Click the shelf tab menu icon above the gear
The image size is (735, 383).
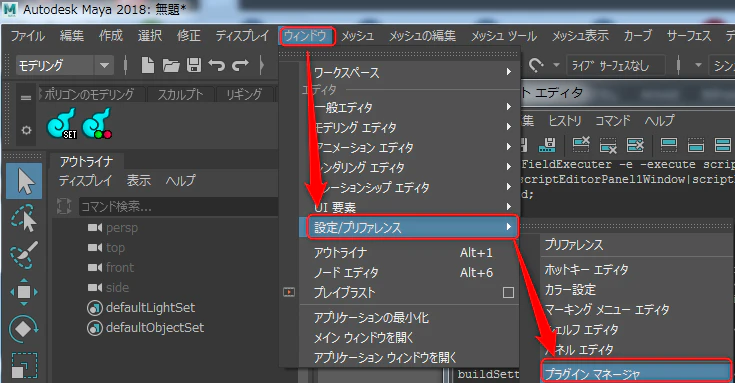click(x=26, y=98)
